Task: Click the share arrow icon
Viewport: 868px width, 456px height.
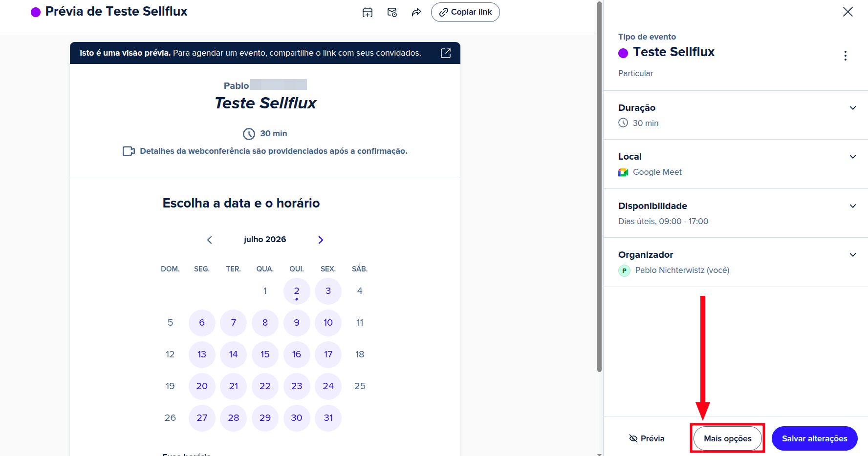Action: tap(416, 12)
